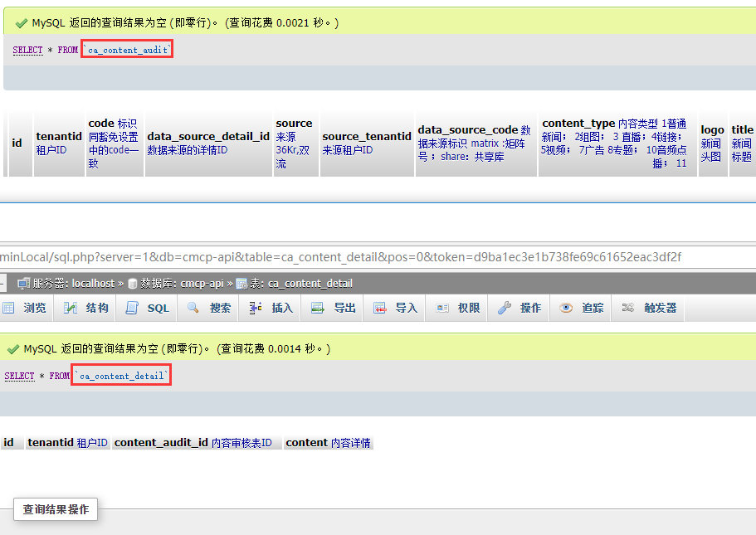Open 服务器: localhost breadcrumb link
756x535 pixels.
[74, 284]
